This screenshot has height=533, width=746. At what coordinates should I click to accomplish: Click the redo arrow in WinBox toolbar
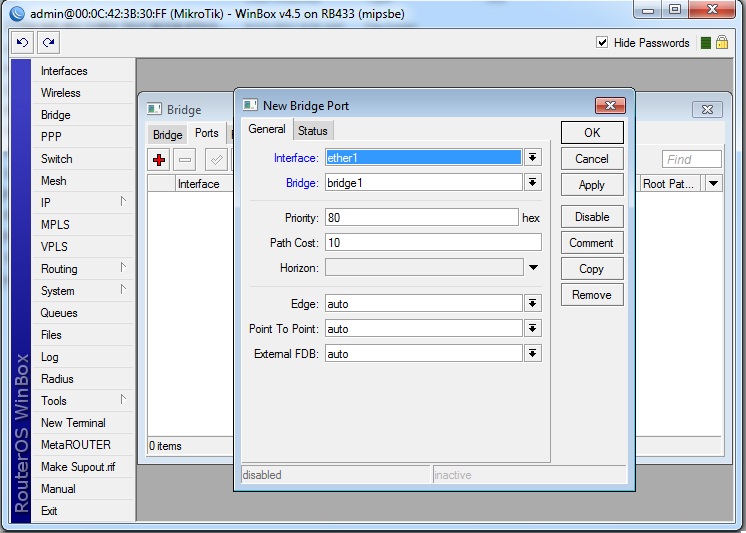[48, 43]
